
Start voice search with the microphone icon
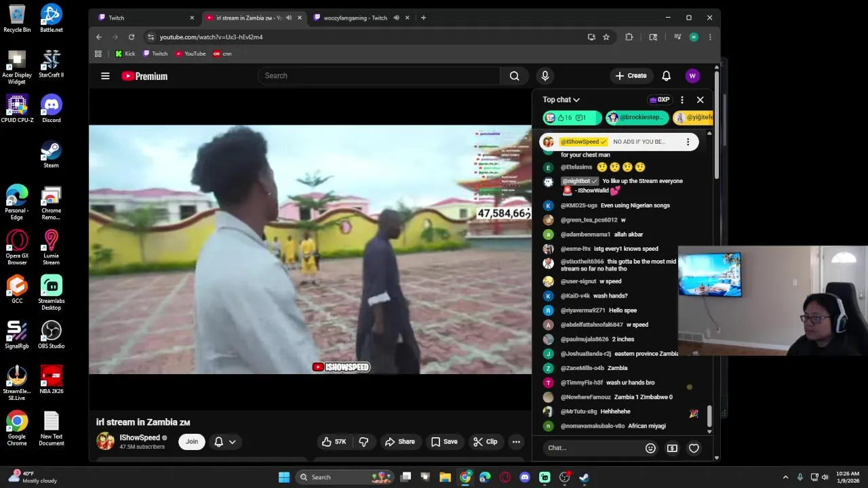(545, 76)
